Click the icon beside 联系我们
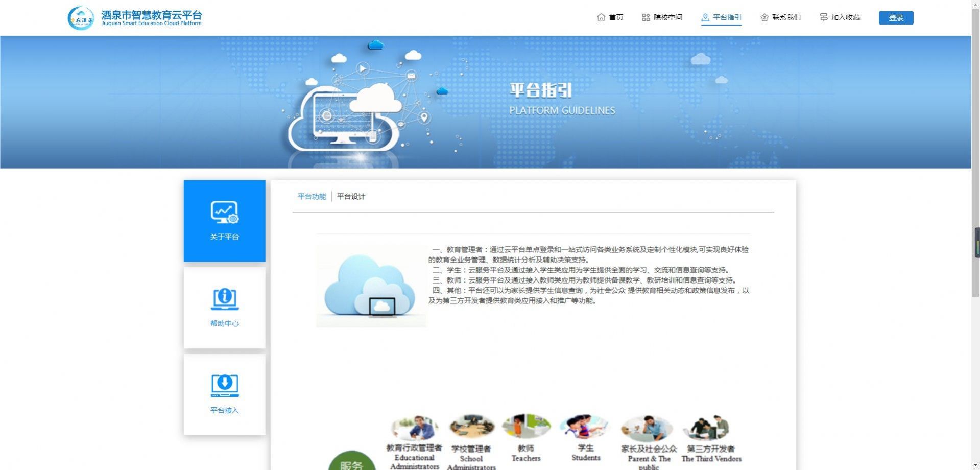 (x=764, y=17)
